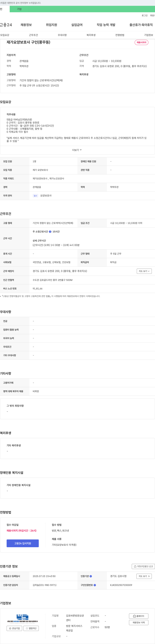
Task: Click the certification number KJKI002507030009
Action: [121, 585]
